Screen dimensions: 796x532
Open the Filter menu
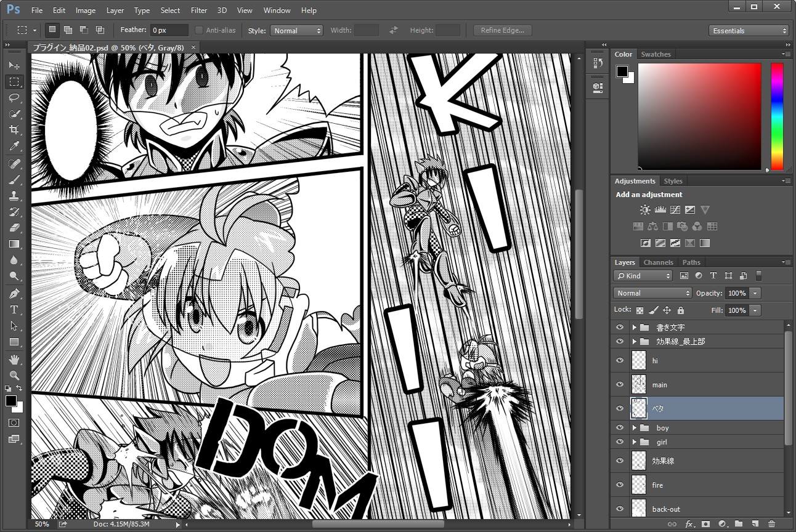[199, 10]
